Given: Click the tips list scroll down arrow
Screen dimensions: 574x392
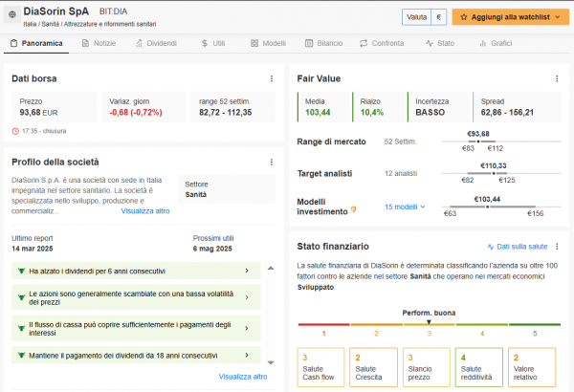Looking at the screenshot, I should click(x=271, y=362).
